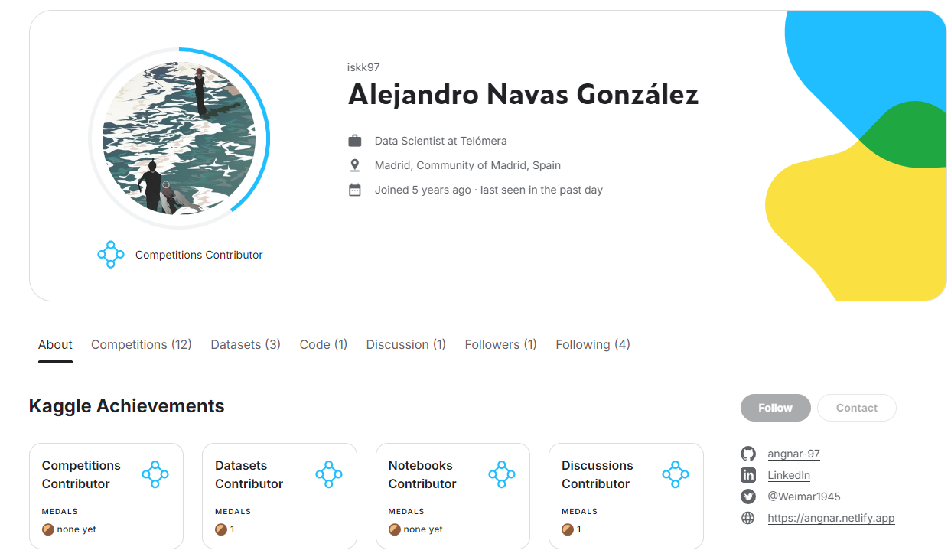
Task: Click the Competitions Contributor tier icon under avatar
Action: pyautogui.click(x=111, y=255)
